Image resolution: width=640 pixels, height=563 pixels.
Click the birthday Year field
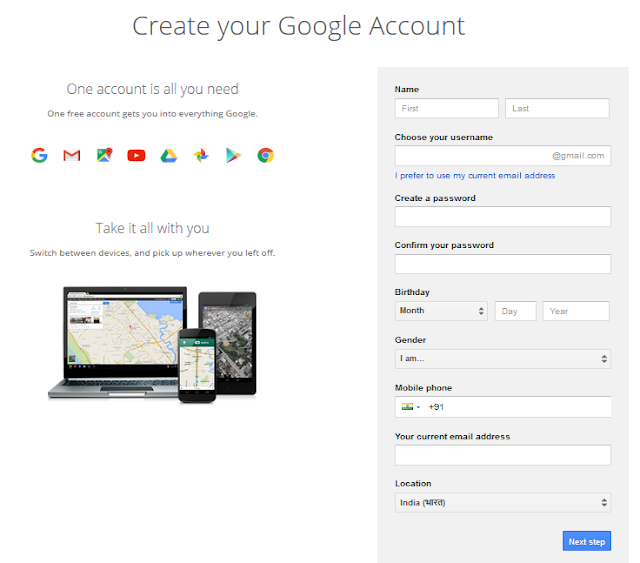pos(576,311)
